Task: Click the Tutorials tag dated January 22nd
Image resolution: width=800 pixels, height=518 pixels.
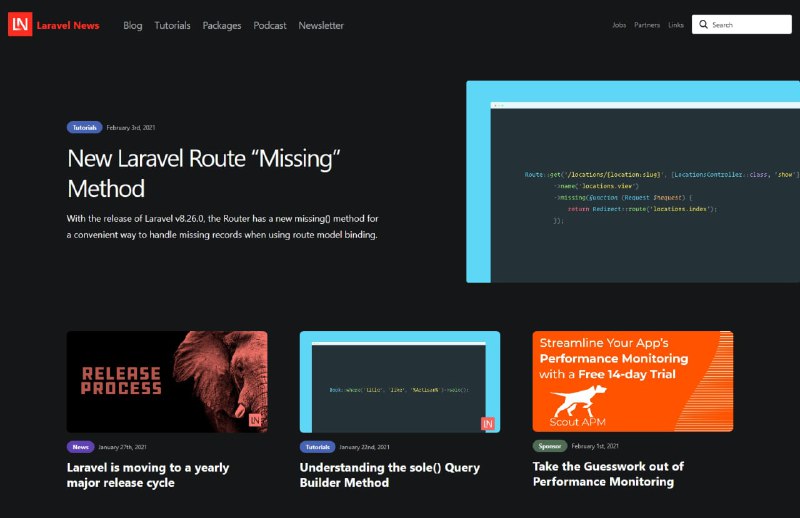Action: coord(317,447)
